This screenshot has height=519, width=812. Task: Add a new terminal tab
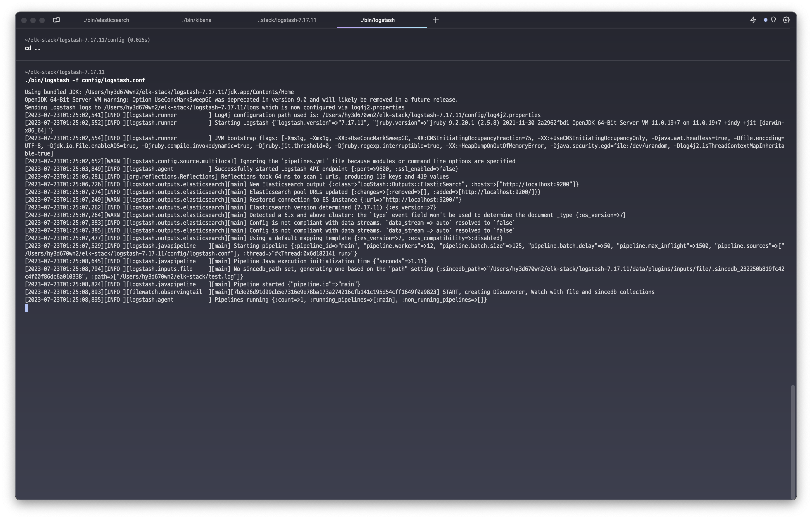(436, 20)
